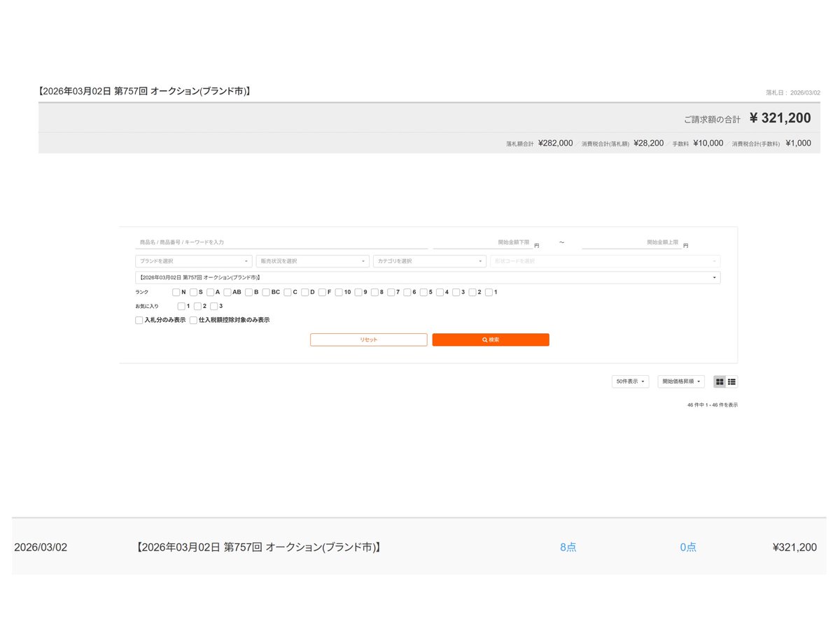Open the カテゴリを選択 dropdown
This screenshot has width=840, height=630.
430,261
